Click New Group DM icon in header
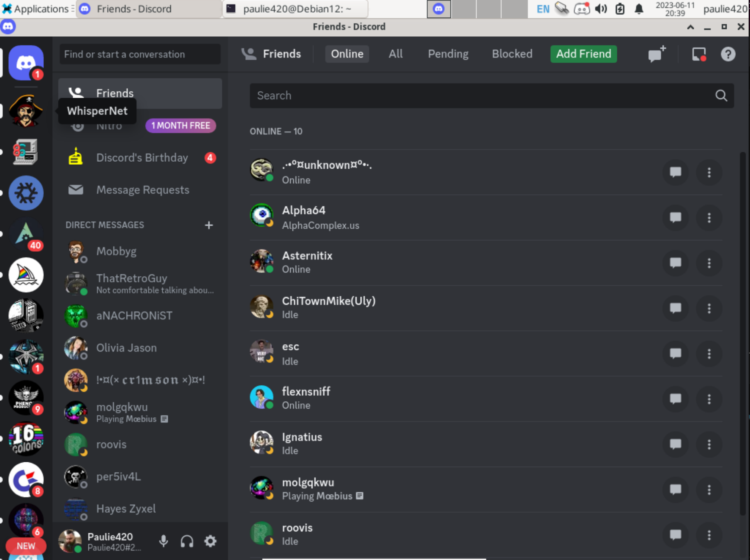 (657, 54)
